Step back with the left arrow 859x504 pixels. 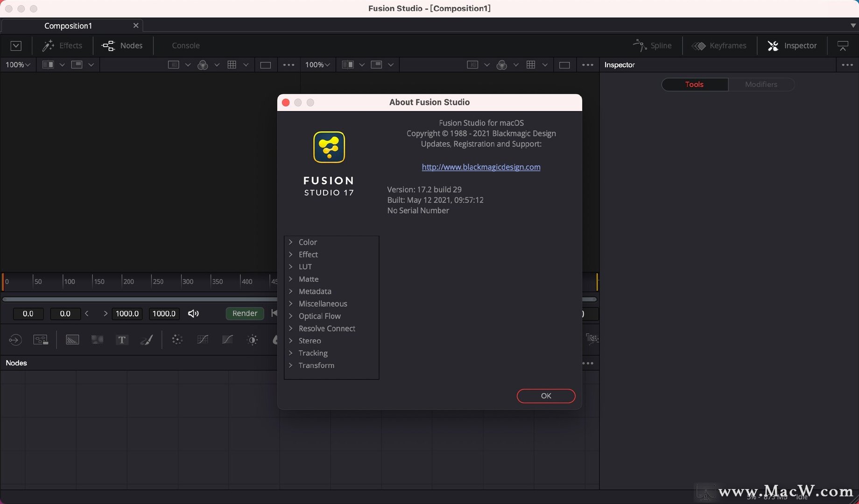[x=87, y=314]
